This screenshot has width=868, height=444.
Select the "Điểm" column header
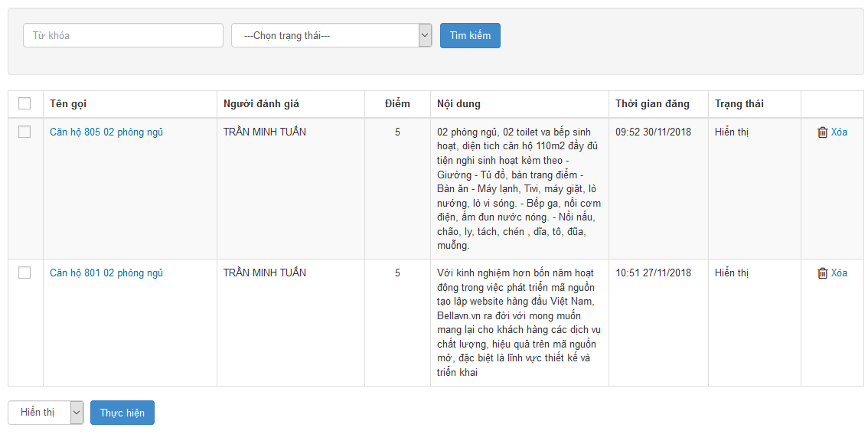pos(397,104)
